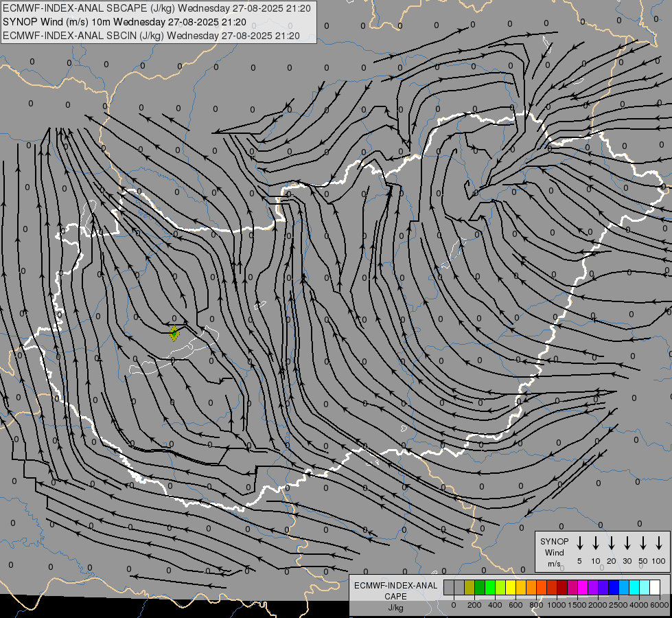Select the sky blue CAPE legend swatch
The width and height of the screenshot is (672, 618).
tap(623, 587)
